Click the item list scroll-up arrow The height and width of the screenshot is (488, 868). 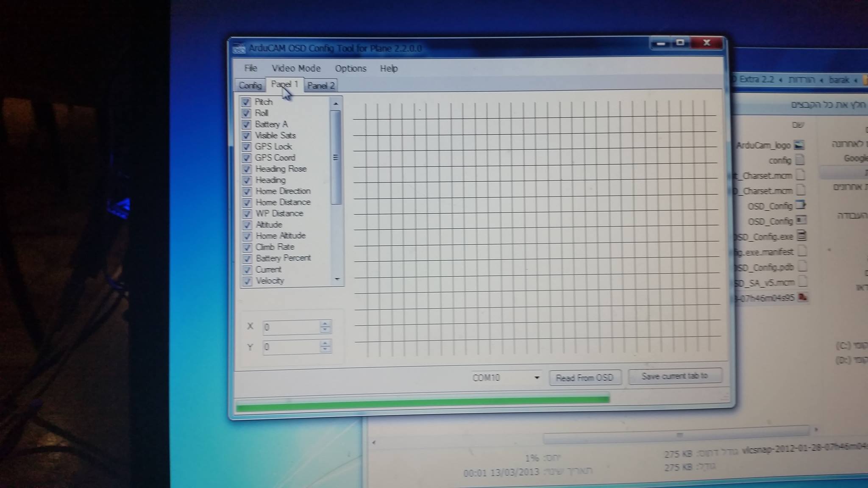(x=336, y=103)
